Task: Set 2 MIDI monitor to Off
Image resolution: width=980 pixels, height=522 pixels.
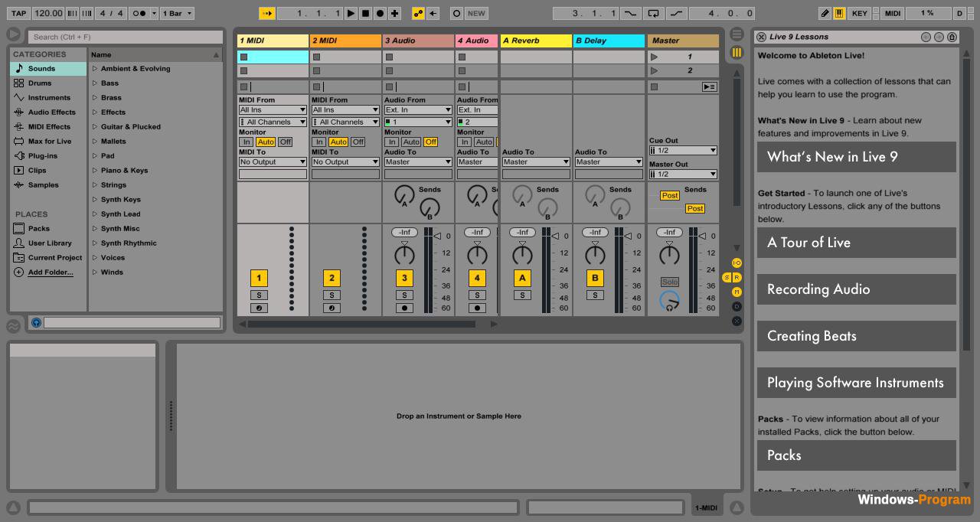Action: pos(358,142)
